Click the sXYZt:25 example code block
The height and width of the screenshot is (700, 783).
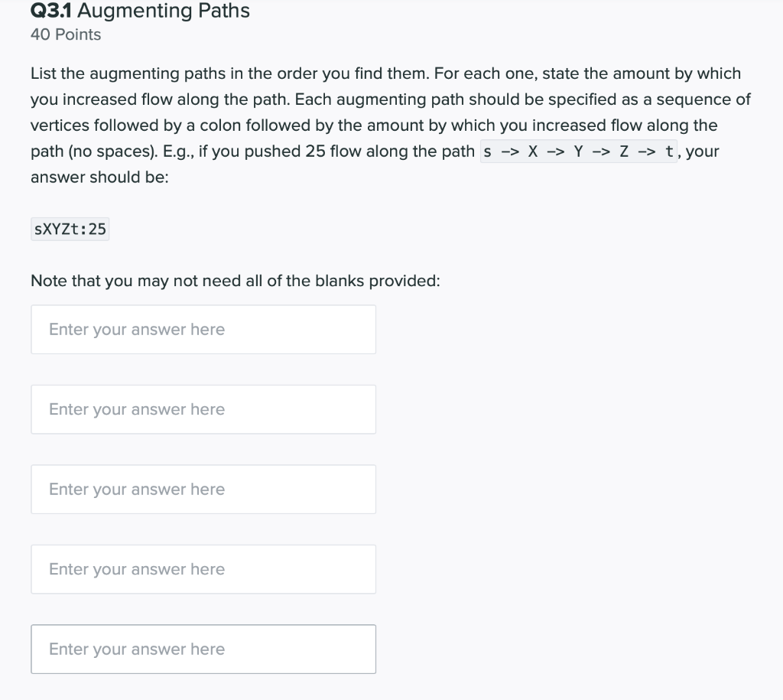coord(70,229)
